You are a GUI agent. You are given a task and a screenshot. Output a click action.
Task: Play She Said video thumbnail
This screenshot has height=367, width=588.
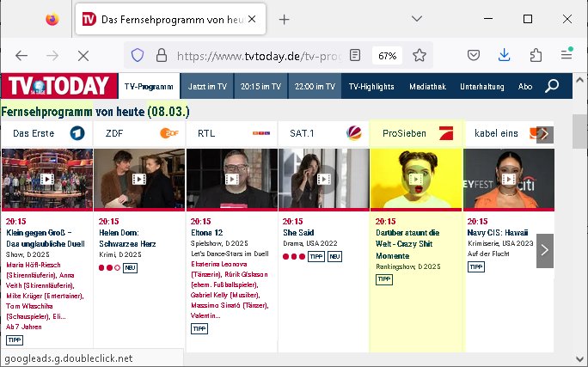point(324,179)
